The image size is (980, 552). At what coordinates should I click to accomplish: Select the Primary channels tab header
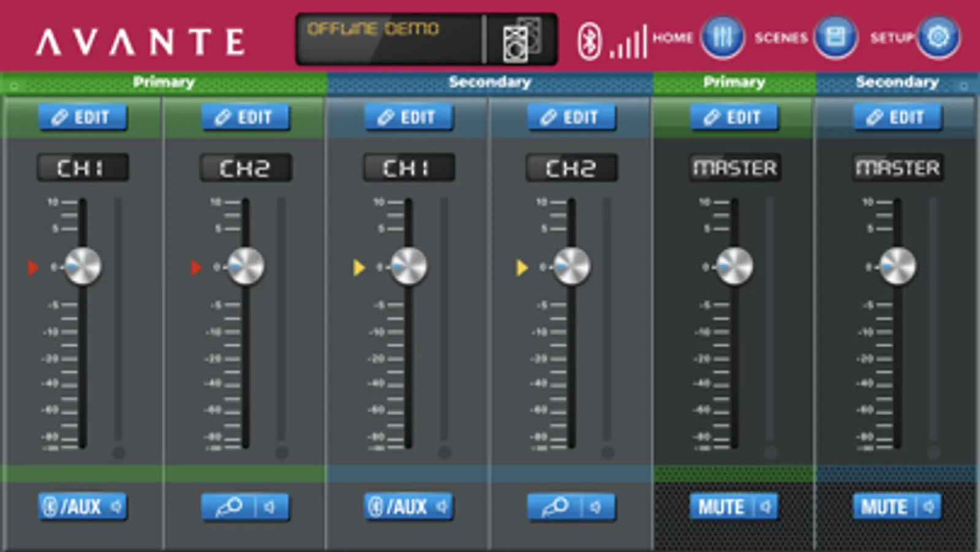tap(164, 82)
